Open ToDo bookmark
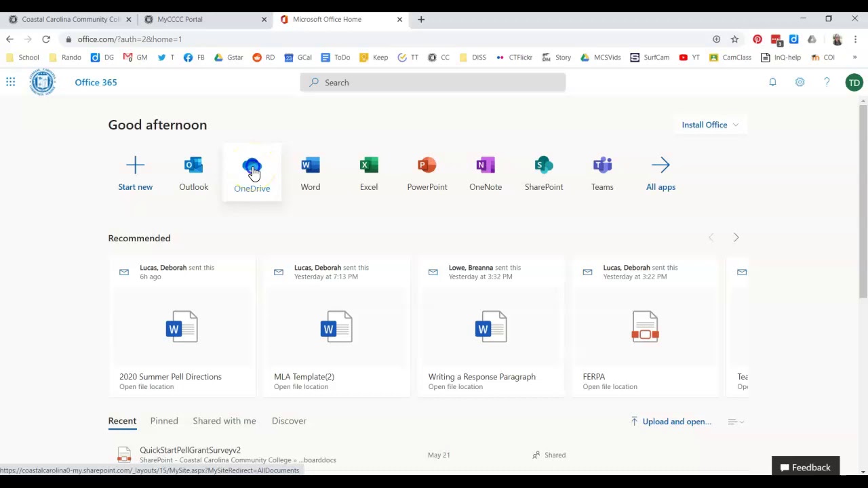Image resolution: width=868 pixels, height=488 pixels. (x=336, y=58)
